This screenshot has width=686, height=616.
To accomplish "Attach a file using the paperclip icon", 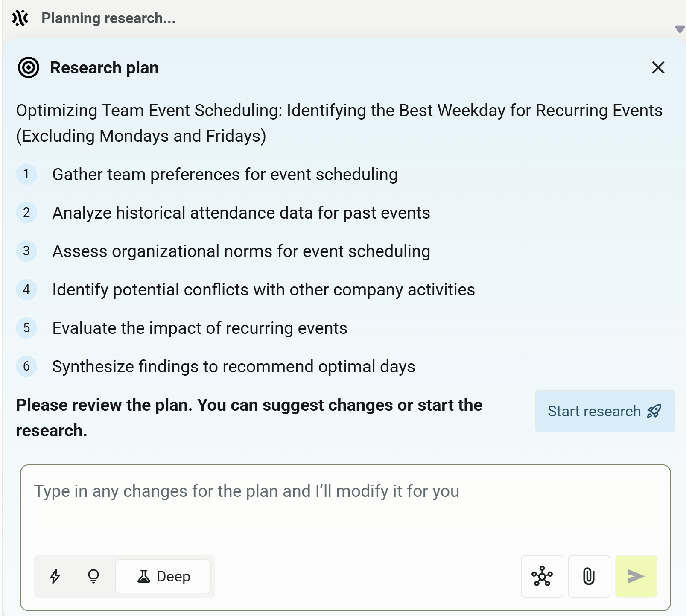I will pyautogui.click(x=589, y=576).
